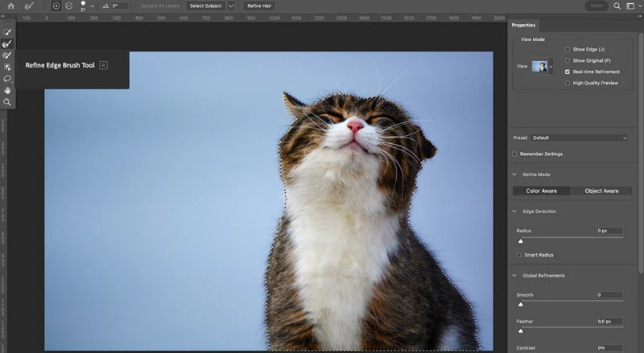The width and height of the screenshot is (644, 353).
Task: Collapse the Edge Detection section
Action: [x=515, y=211]
